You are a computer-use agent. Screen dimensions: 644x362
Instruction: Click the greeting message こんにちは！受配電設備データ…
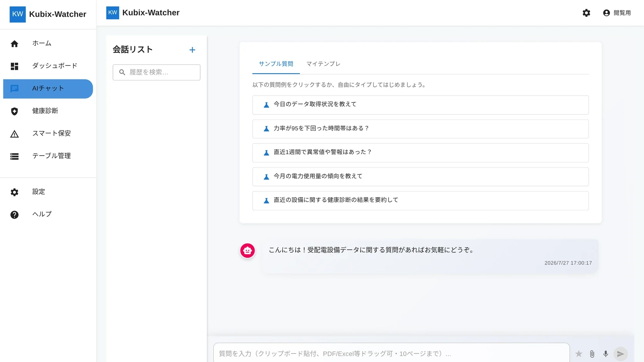coord(371,250)
